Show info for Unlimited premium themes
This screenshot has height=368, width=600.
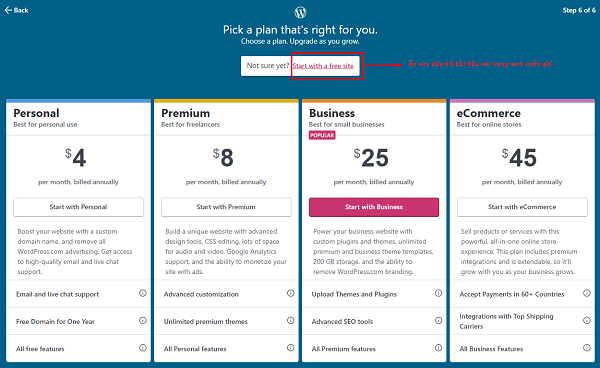(290, 320)
